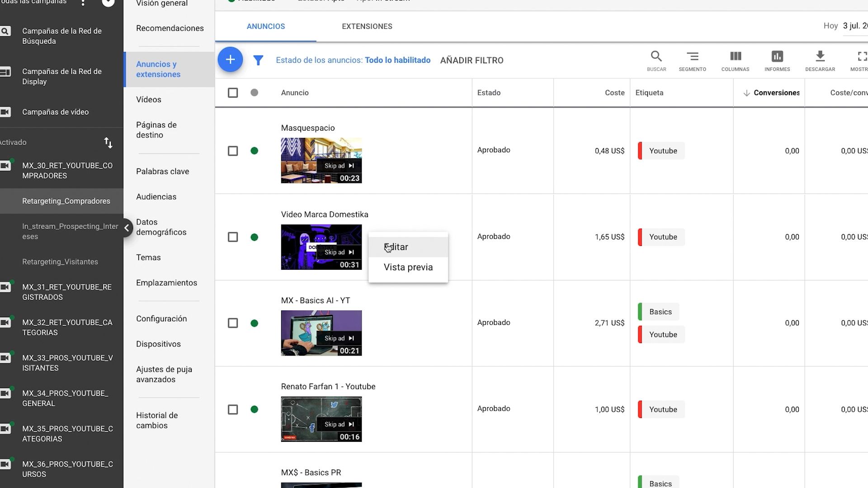Screen dimensions: 868x488
Task: Open Ajustes de puja avanzados page
Action: tap(164, 375)
